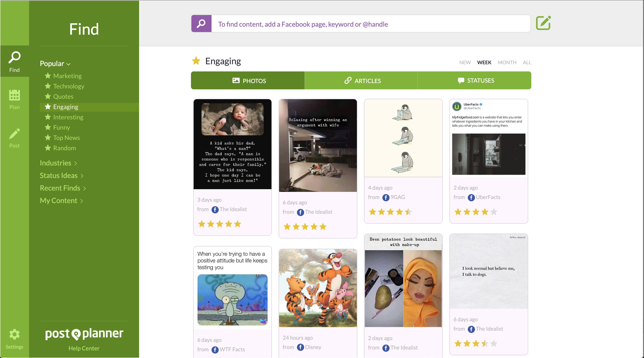This screenshot has height=358, width=644.
Task: Click the Facebook icon on the UberFacts card
Action: point(471,197)
